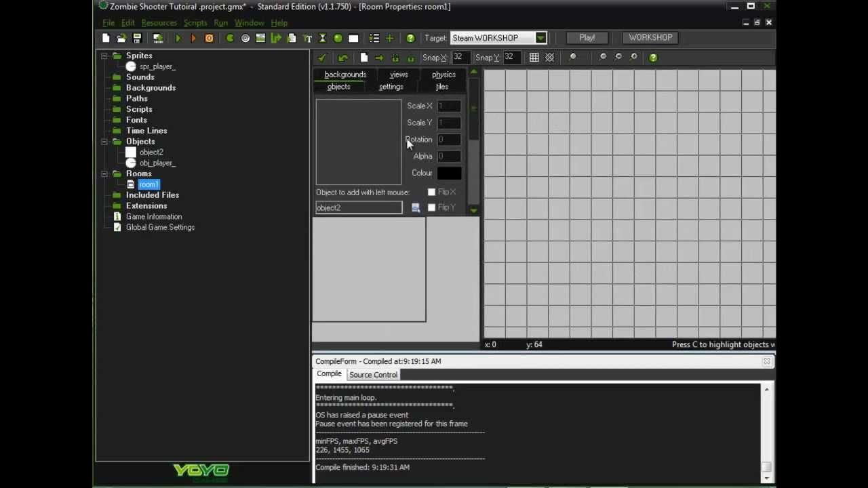Shift all instances with the arrow icon
Screen dimensions: 868x488
(x=379, y=58)
